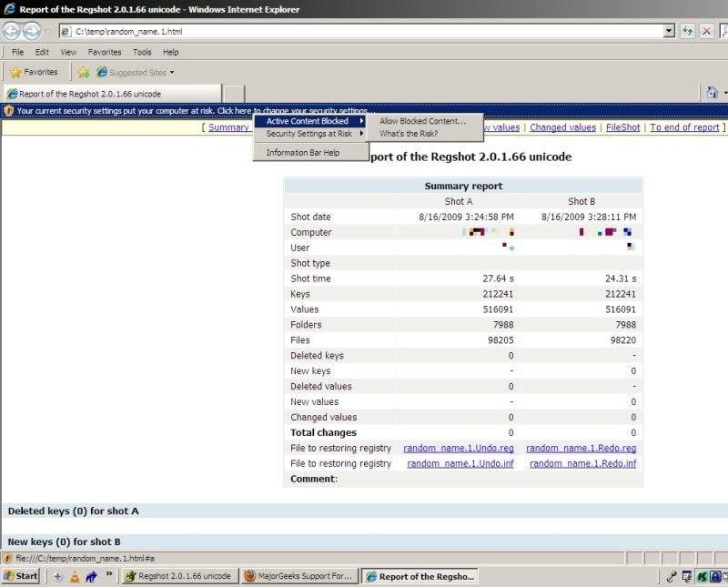
Task: Click the new blank tab button
Action: [234, 93]
